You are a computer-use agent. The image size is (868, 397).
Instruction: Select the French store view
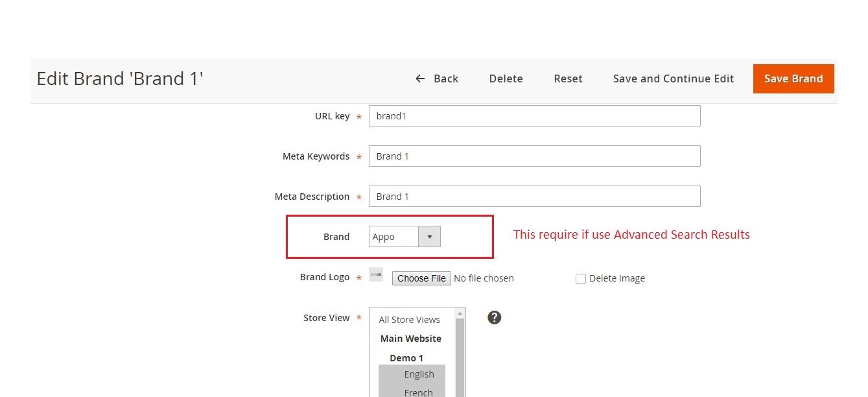click(x=418, y=392)
